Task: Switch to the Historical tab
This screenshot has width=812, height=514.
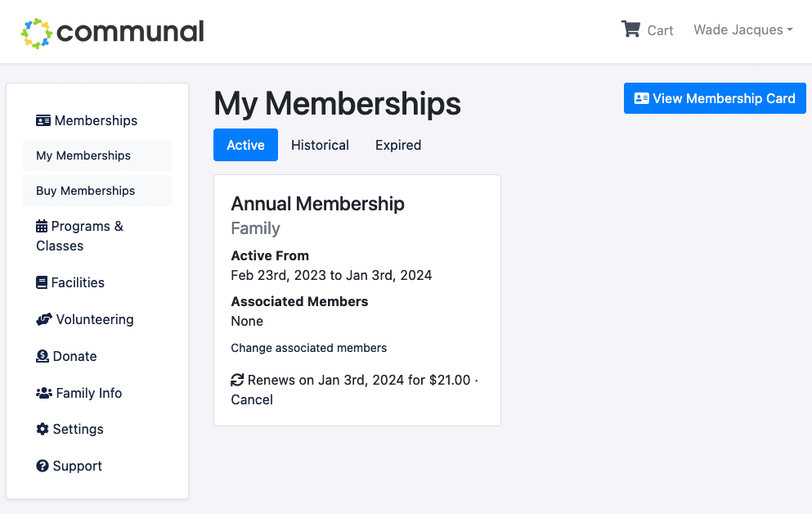Action: [320, 145]
